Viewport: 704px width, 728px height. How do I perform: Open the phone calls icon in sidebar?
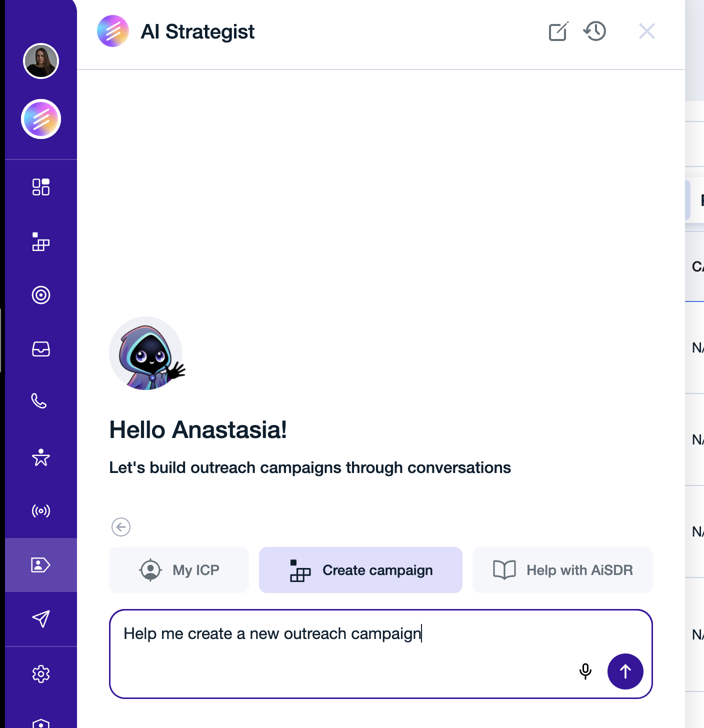click(39, 401)
